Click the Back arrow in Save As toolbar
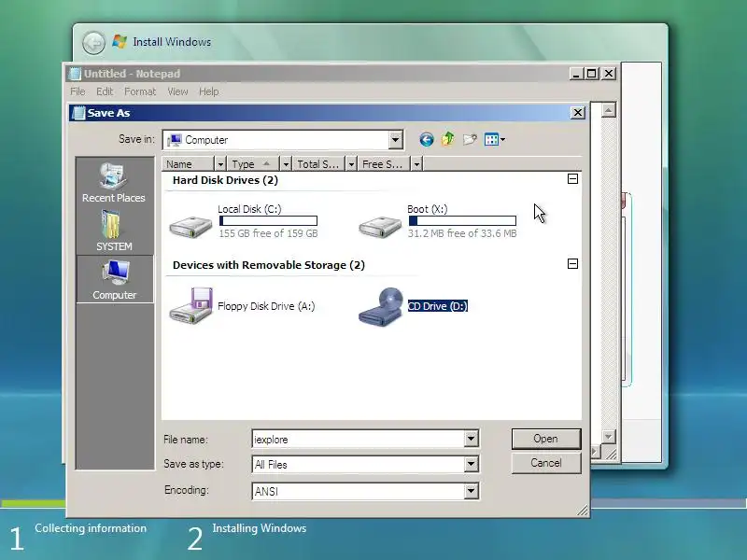 pos(427,139)
